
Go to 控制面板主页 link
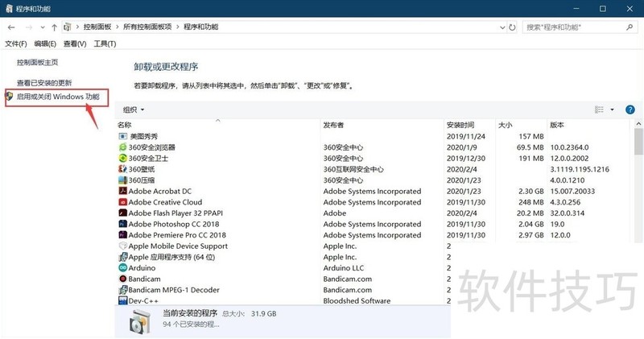[x=37, y=63]
